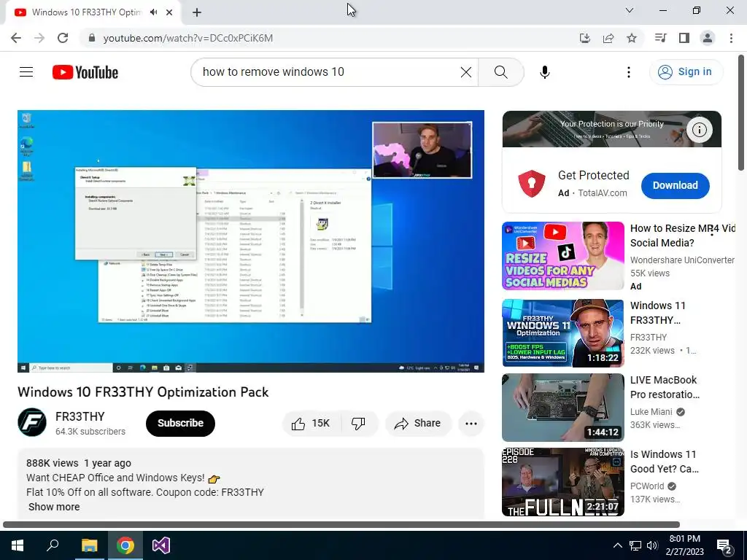
Task: Mute tab using the speaker icon on tab
Action: [x=153, y=12]
